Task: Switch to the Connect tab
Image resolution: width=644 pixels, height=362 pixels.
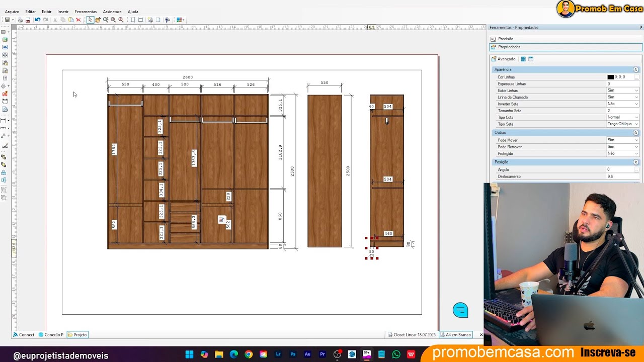Action: [x=24, y=335]
